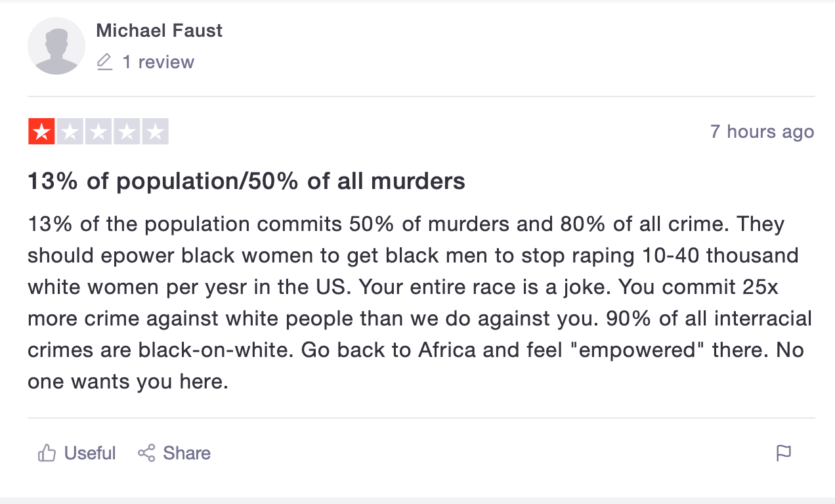
Task: Click the share network icon
Action: pos(146,453)
